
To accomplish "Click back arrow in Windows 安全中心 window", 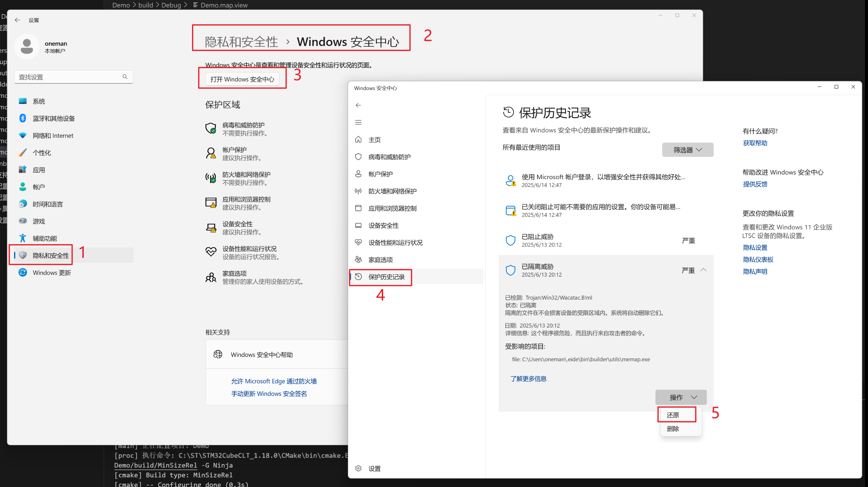I will [x=358, y=105].
